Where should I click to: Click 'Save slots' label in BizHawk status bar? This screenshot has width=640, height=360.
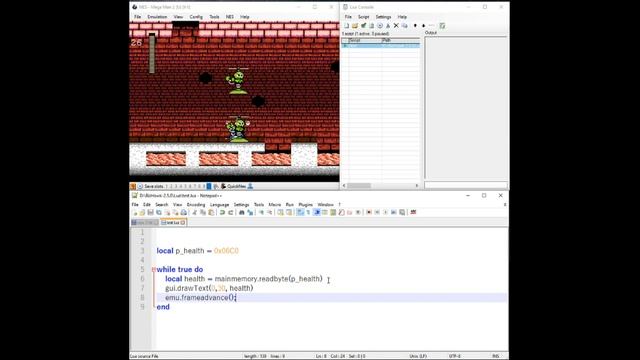(154, 186)
